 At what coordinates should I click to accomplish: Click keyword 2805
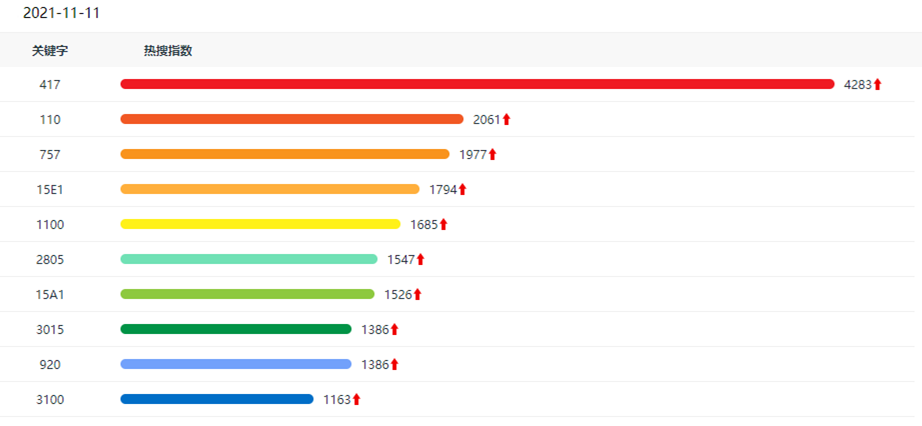(50, 259)
